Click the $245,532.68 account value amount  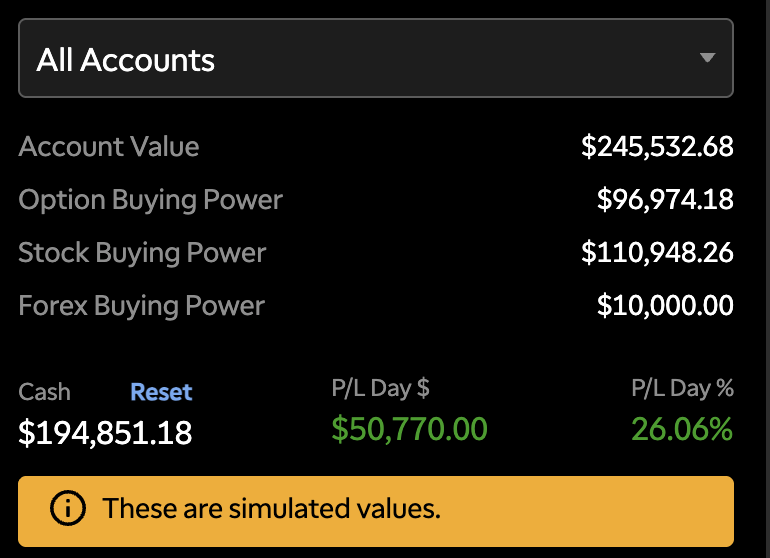point(657,147)
